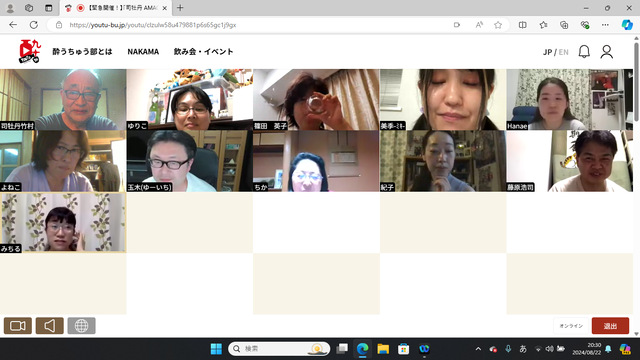Open Microsoft Edge from taskbar
Viewport: 640px width, 360px height.
(362, 349)
